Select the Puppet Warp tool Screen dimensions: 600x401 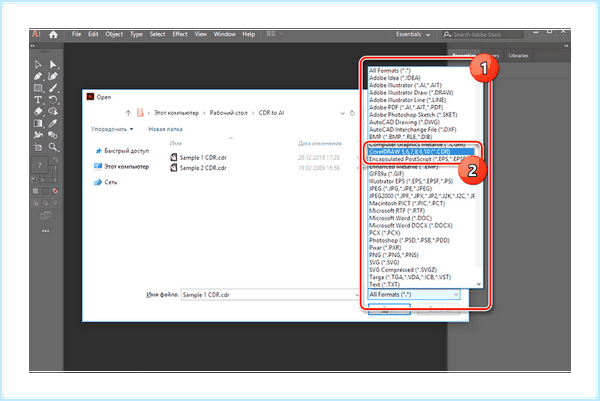(x=38, y=135)
